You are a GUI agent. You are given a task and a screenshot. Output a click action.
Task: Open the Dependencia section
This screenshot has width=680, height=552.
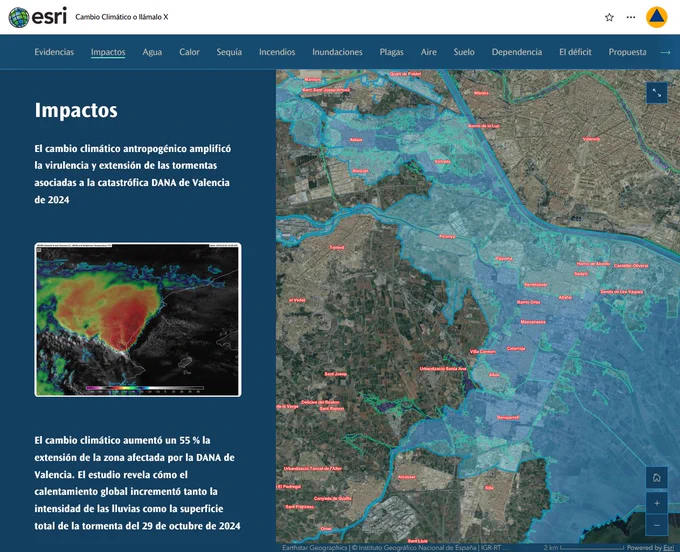(517, 52)
